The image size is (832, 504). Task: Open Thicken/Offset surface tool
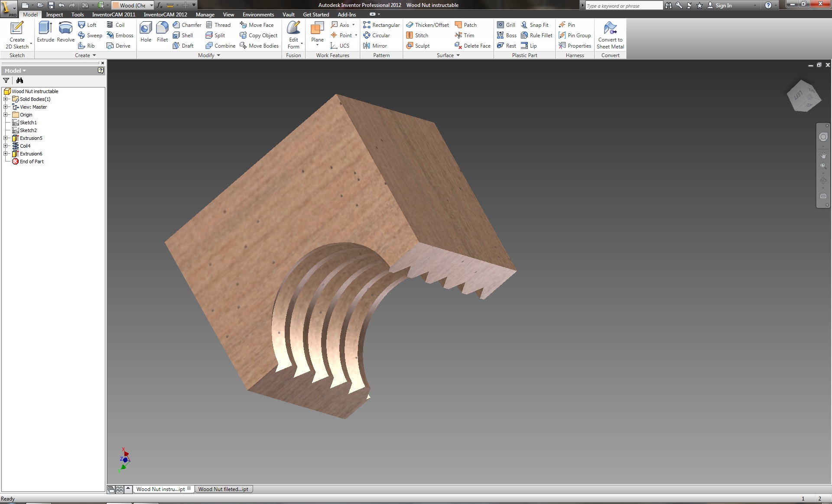[427, 25]
